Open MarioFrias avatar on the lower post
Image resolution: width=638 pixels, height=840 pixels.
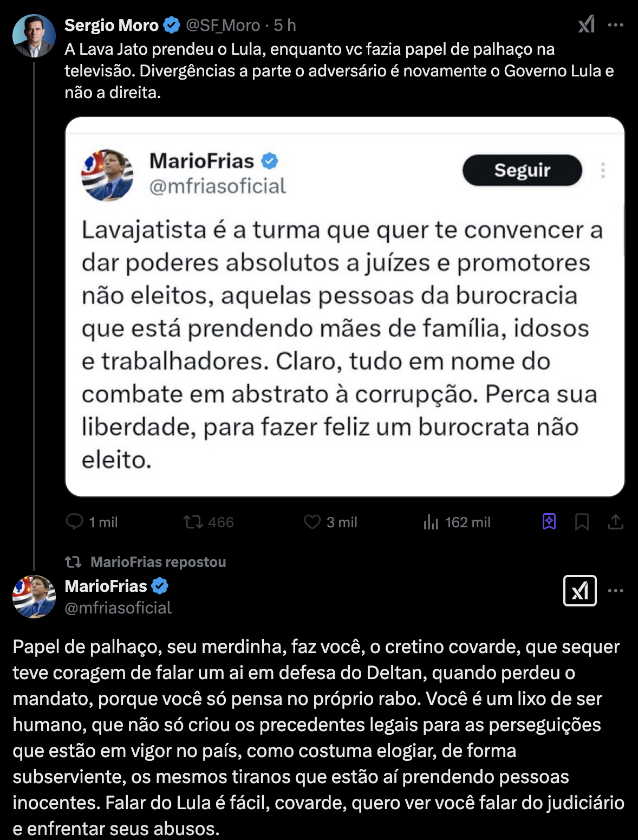pyautogui.click(x=34, y=597)
